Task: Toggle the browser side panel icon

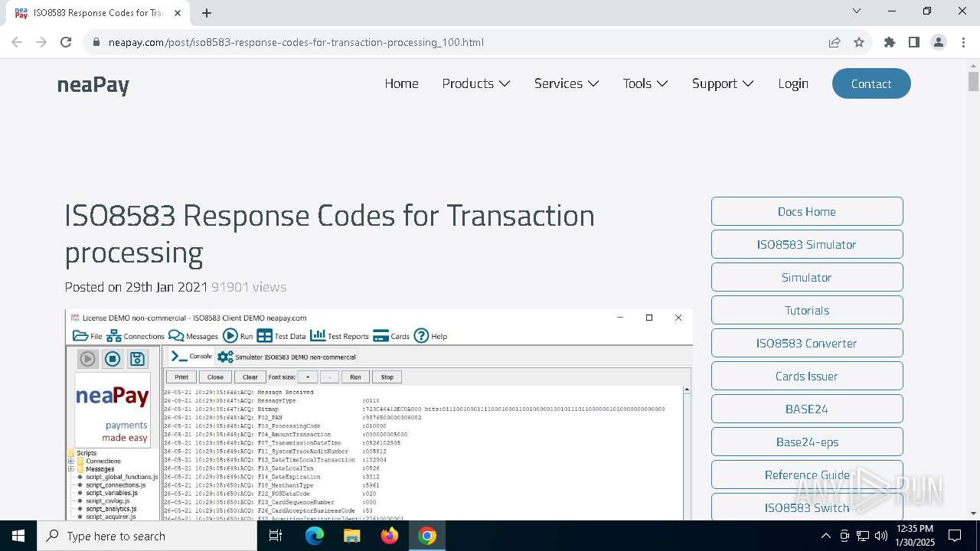Action: (914, 42)
